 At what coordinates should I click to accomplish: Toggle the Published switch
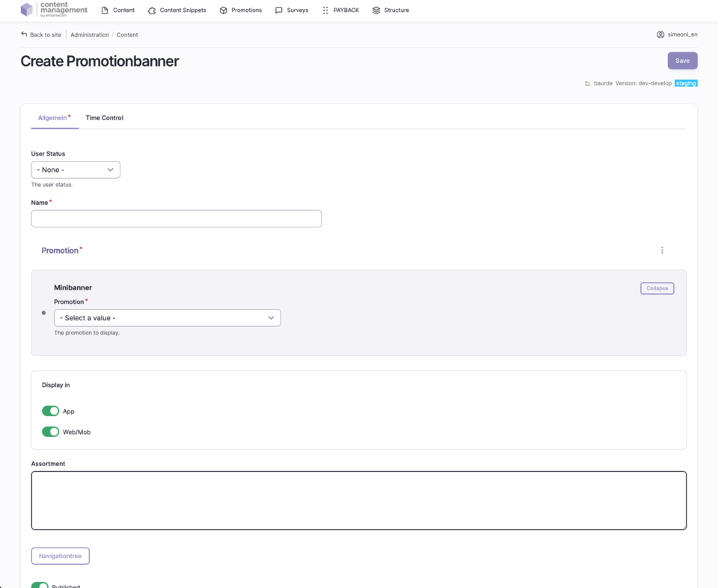click(x=40, y=585)
